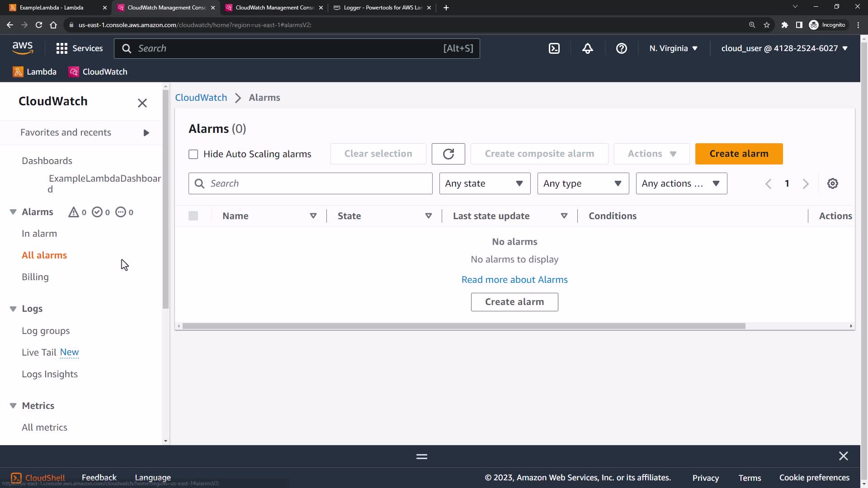
Task: Click the horizontal scrollbar under alarms table
Action: pos(463,326)
